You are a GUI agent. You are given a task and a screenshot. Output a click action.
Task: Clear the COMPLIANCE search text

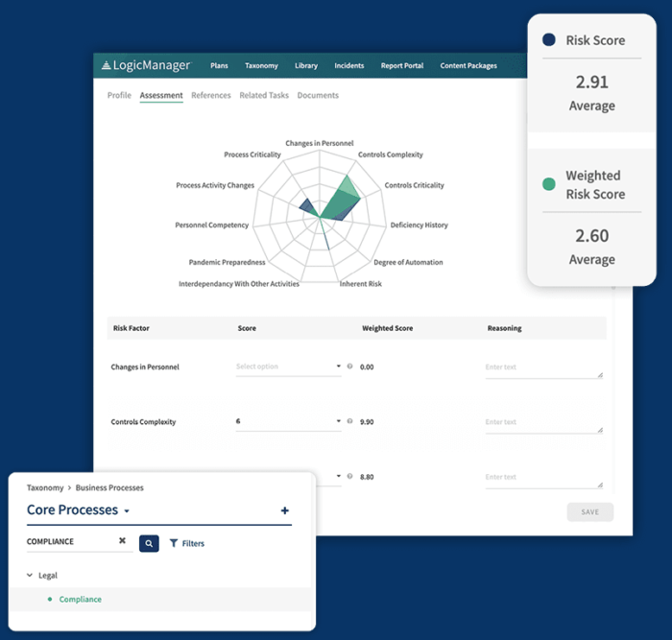[122, 540]
